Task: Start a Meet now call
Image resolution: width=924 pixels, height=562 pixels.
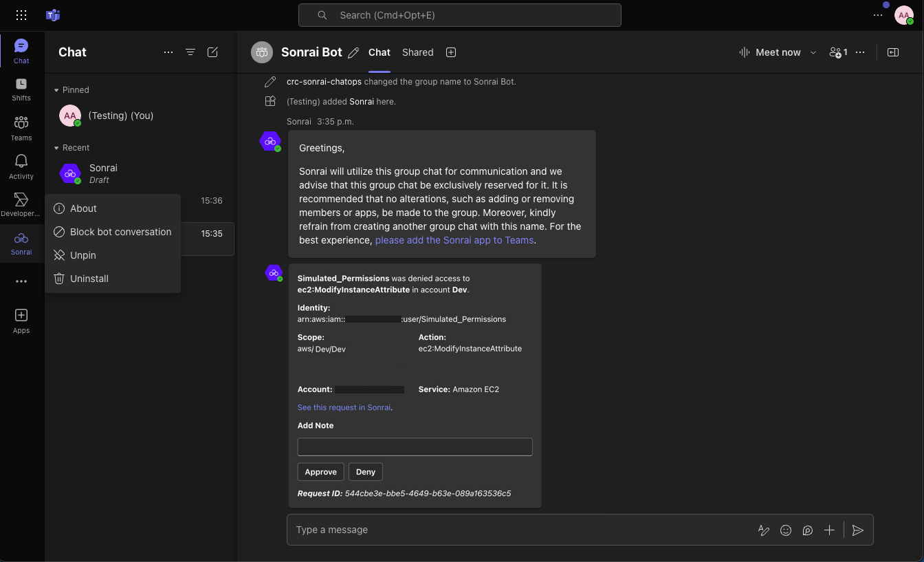Action: click(x=770, y=52)
